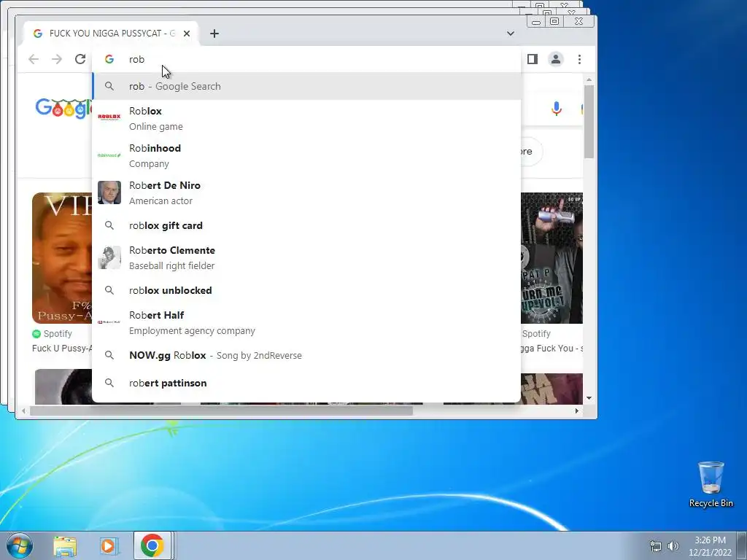Choose the Roblox Online game suggestion

point(306,118)
